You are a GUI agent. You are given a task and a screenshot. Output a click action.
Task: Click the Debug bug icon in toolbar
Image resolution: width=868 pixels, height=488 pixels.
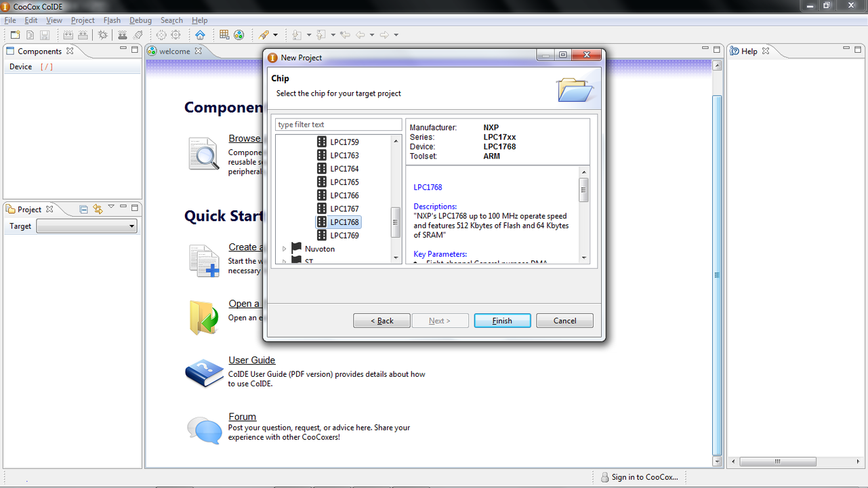(x=102, y=35)
